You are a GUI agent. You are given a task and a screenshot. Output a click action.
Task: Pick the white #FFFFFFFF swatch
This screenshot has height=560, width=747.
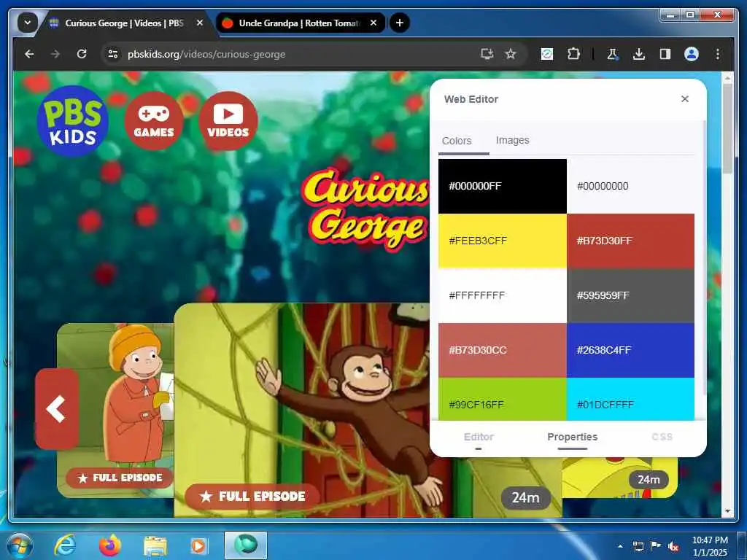coord(503,296)
